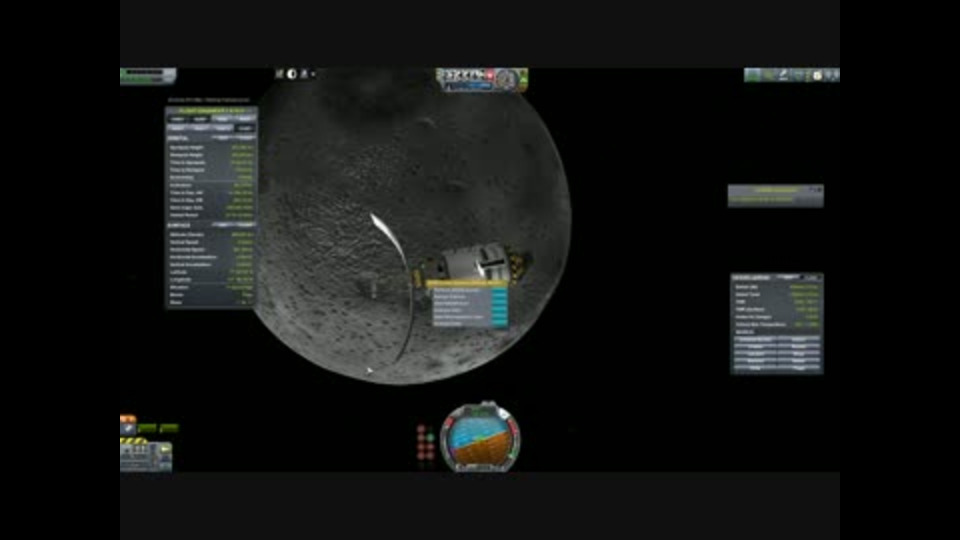The height and width of the screenshot is (540, 960).
Task: Click the last entry in the part context menu
Action: (468, 323)
